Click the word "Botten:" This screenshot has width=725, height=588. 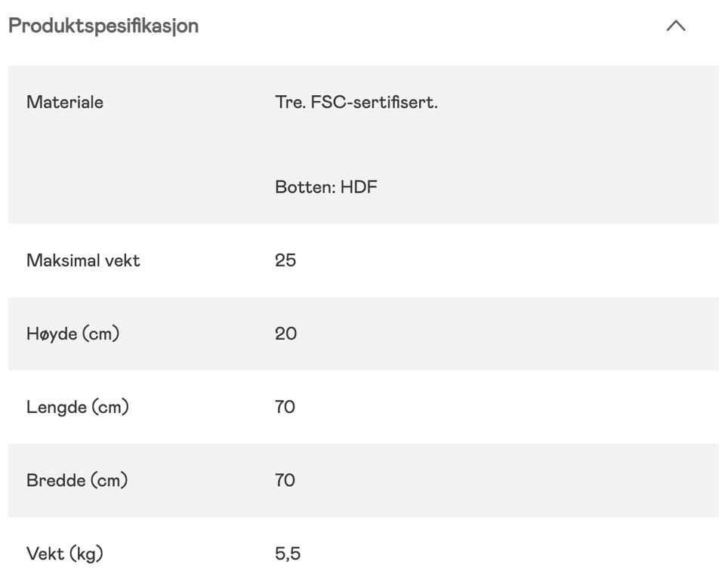point(304,187)
